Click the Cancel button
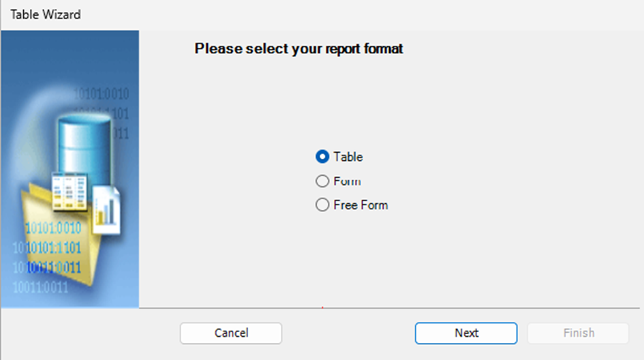The width and height of the screenshot is (644, 360). (231, 333)
